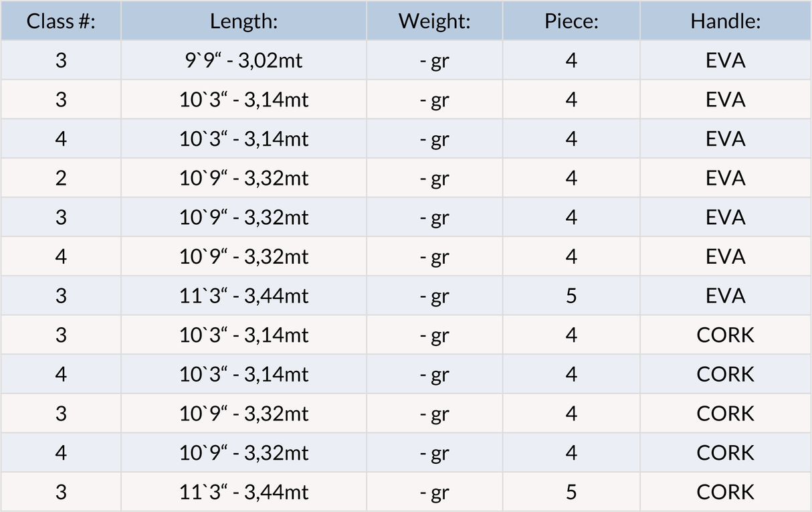812x512 pixels.
Task: Click the class 2 cell
Action: (61, 179)
